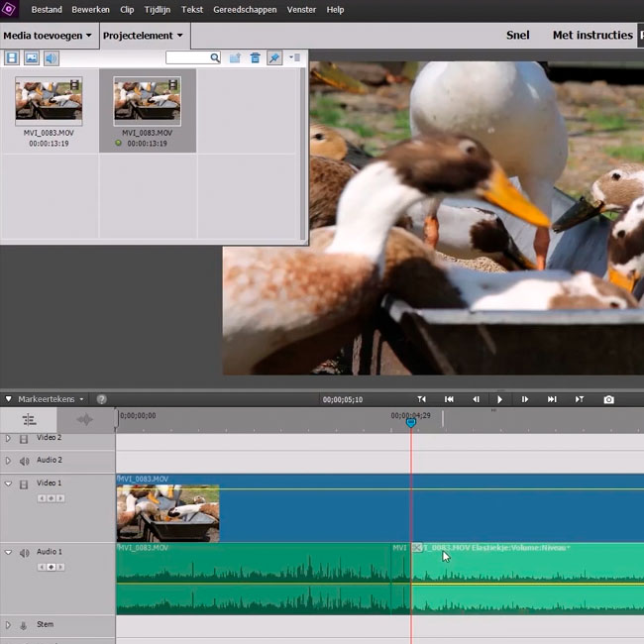Image resolution: width=644 pixels, height=644 pixels.
Task: Open the Projectelement dropdown
Action: [x=143, y=36]
